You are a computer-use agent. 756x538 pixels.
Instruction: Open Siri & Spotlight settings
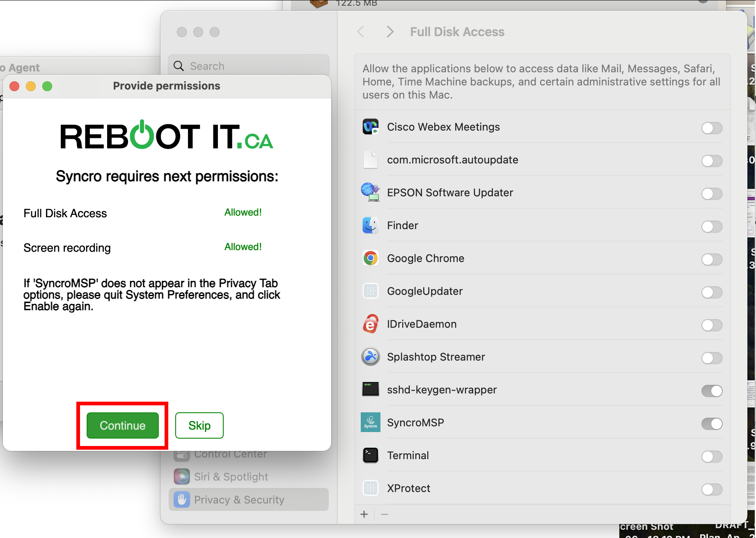pyautogui.click(x=249, y=476)
